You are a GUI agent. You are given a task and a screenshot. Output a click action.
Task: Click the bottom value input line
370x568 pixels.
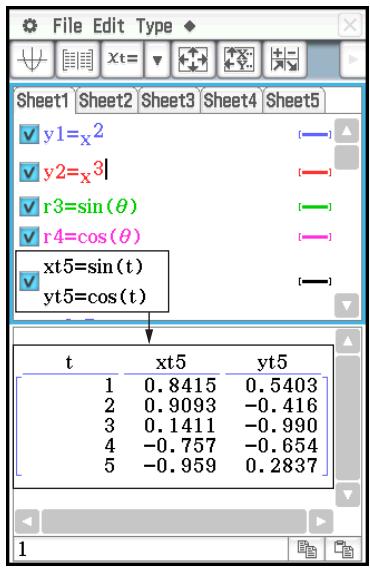pyautogui.click(x=150, y=549)
